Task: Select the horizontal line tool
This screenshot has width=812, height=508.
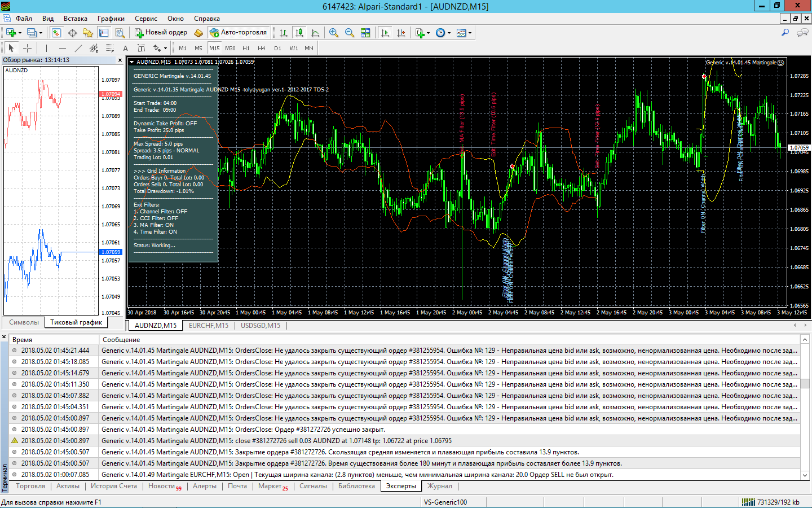Action: tap(63, 48)
